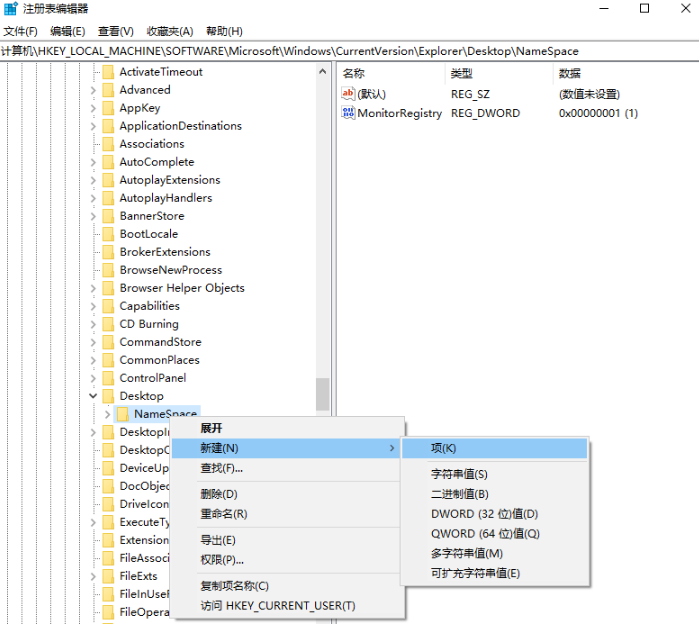This screenshot has height=625, width=699.
Task: Expand the AutoComplete key arrow
Action: [93, 162]
